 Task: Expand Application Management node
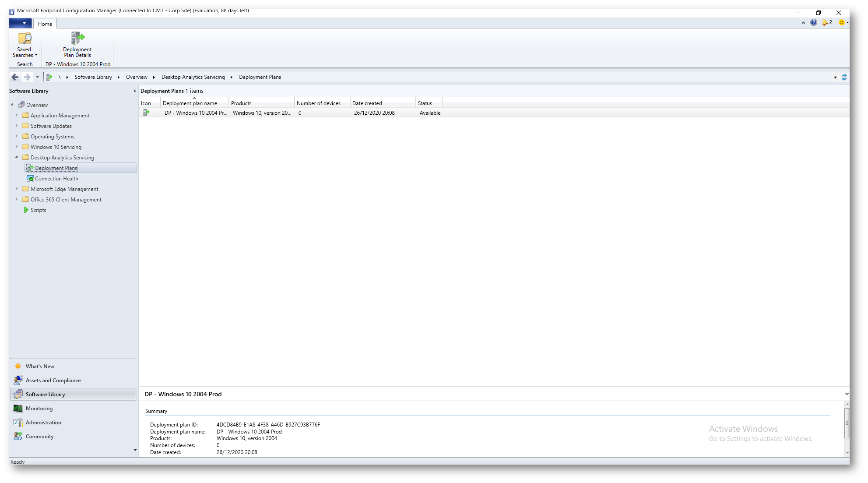17,115
